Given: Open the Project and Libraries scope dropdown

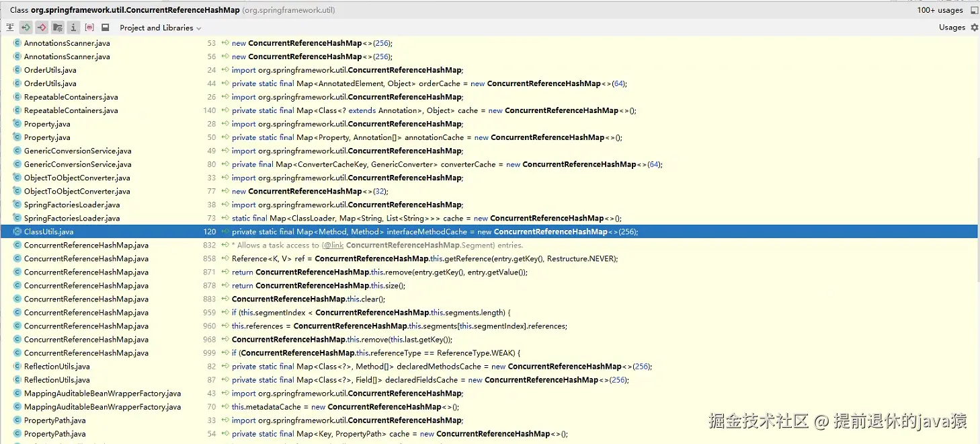Looking at the screenshot, I should click(160, 28).
